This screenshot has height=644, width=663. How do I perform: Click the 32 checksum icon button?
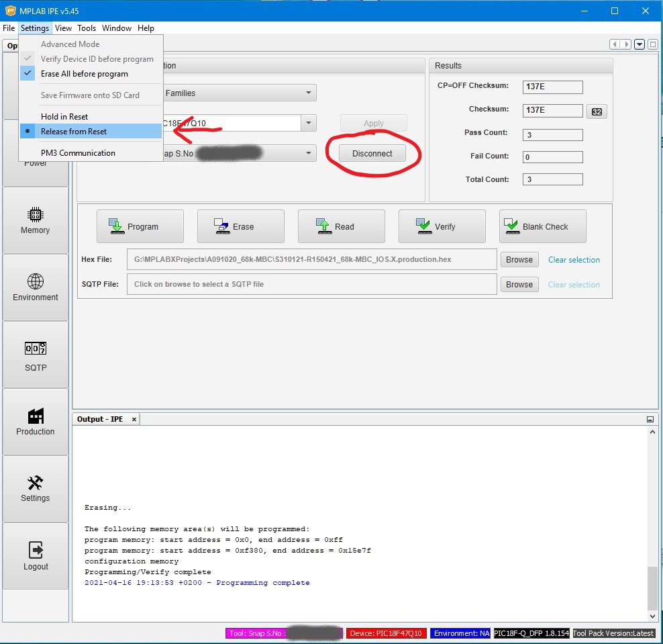point(597,111)
